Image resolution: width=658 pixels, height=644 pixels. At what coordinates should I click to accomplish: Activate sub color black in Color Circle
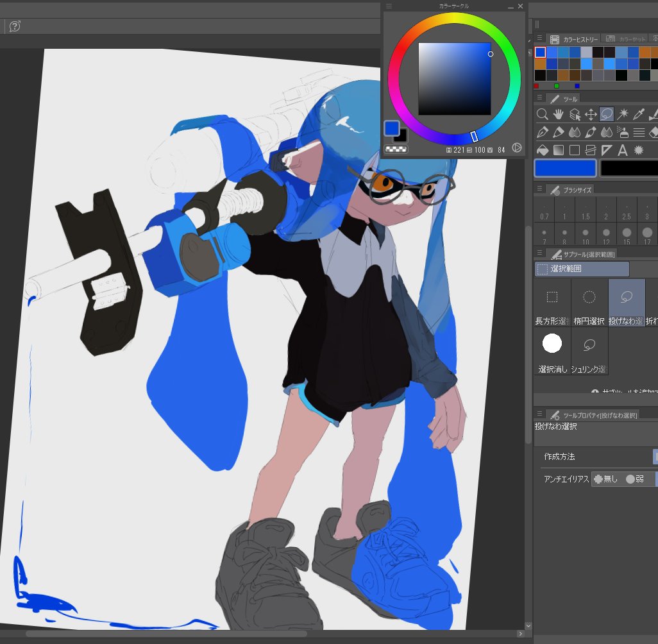coord(402,136)
